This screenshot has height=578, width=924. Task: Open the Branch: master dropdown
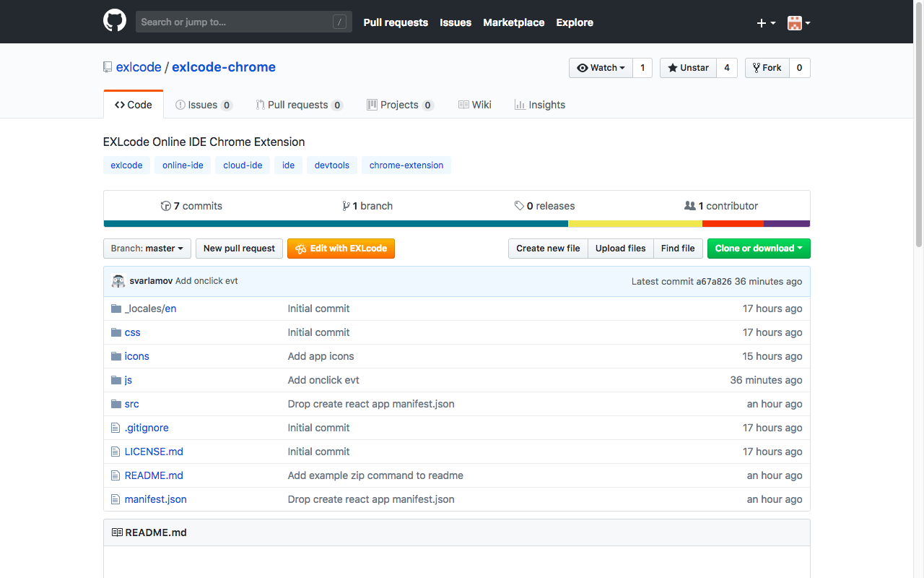coord(147,248)
